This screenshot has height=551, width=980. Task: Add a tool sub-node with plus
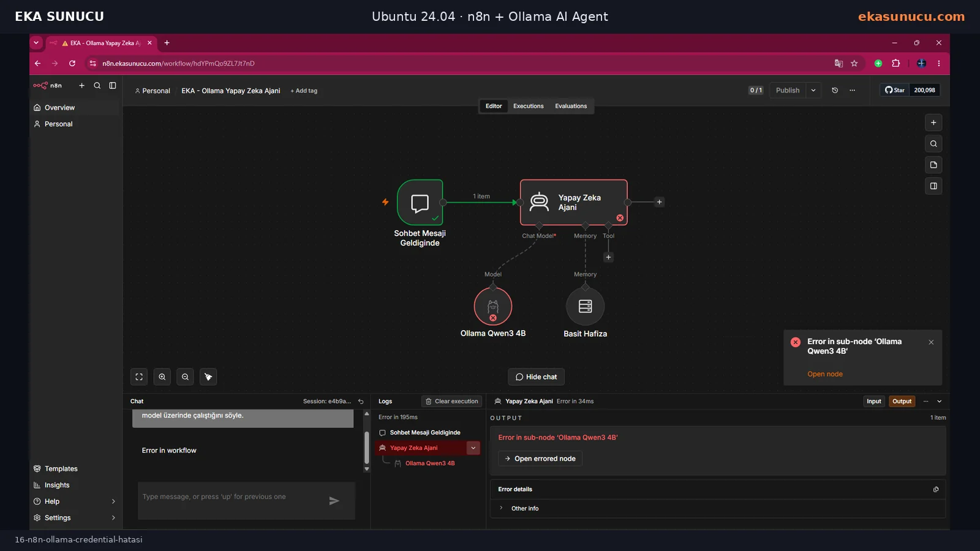tap(608, 257)
